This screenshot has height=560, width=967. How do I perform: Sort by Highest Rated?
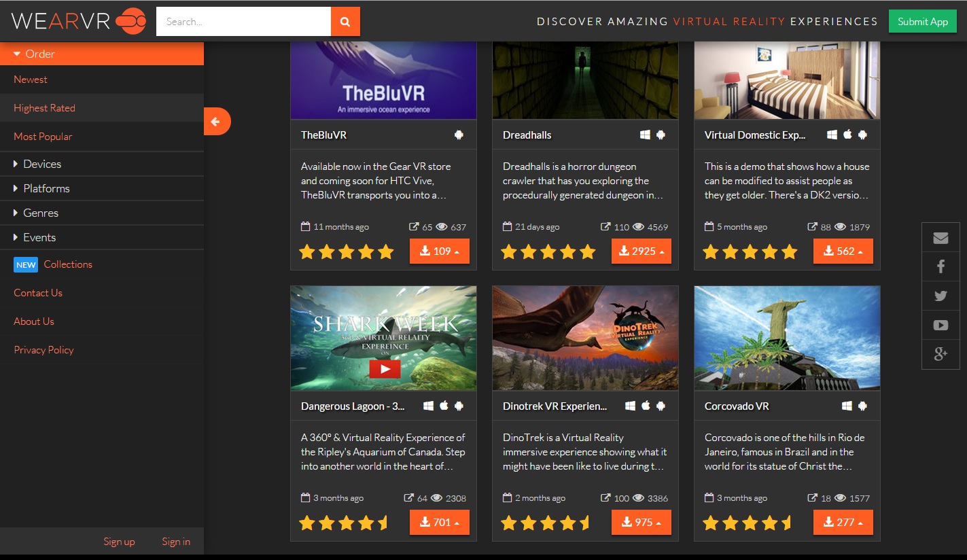[x=44, y=108]
